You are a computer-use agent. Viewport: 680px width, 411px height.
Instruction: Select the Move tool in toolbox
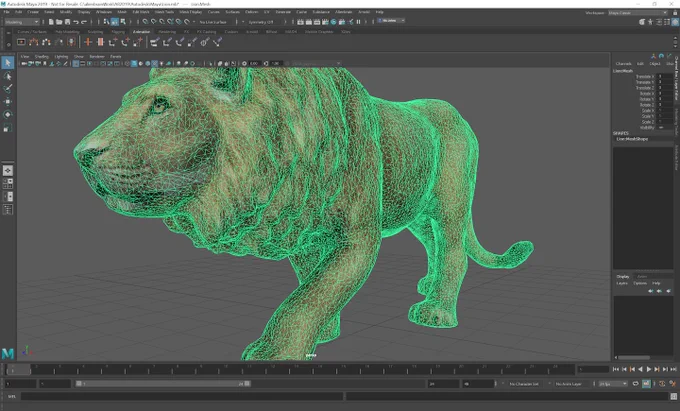pyautogui.click(x=7, y=101)
